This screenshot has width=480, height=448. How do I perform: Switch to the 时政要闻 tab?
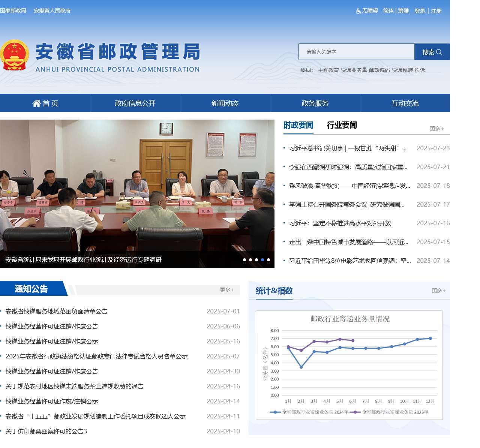tap(298, 125)
